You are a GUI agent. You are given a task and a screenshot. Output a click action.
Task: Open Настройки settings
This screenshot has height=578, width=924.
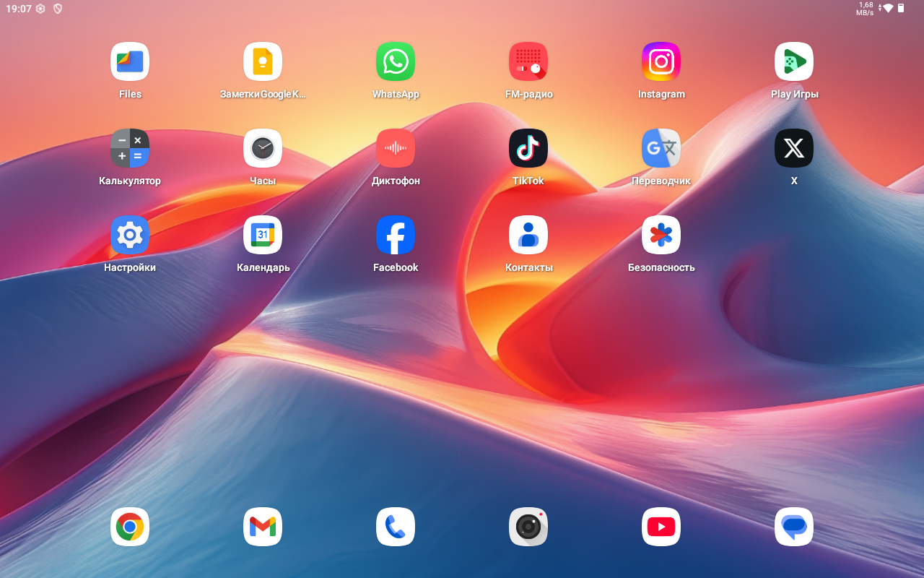coord(130,235)
